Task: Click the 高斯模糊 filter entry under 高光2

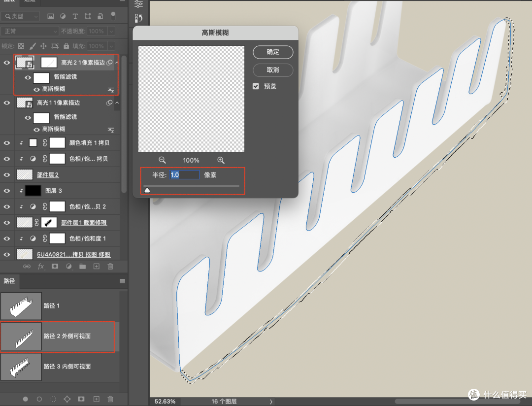Action: [x=54, y=89]
